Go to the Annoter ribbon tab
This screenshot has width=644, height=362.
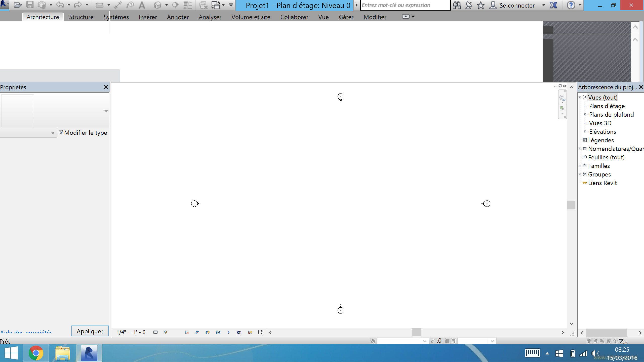click(x=178, y=17)
